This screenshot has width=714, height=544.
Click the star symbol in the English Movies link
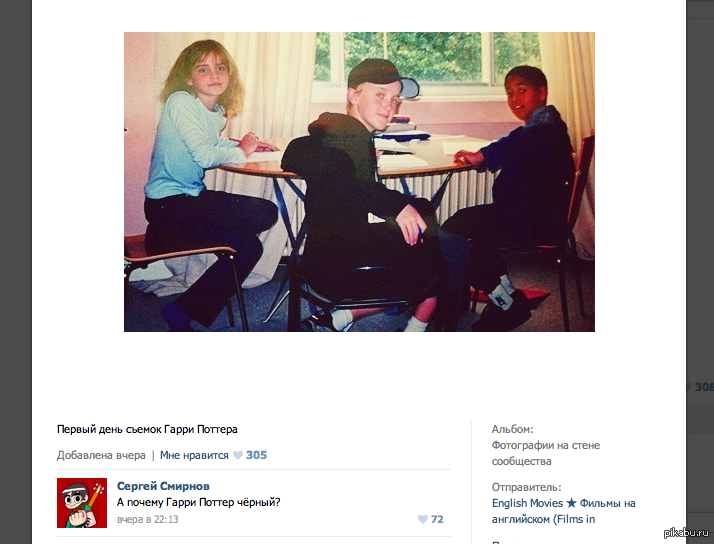(571, 503)
